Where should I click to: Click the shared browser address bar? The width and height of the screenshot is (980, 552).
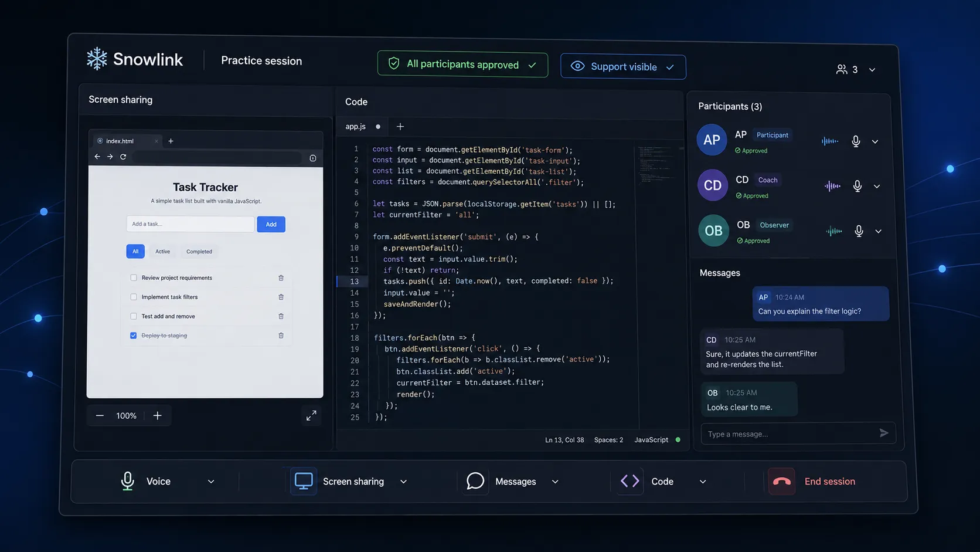point(217,157)
